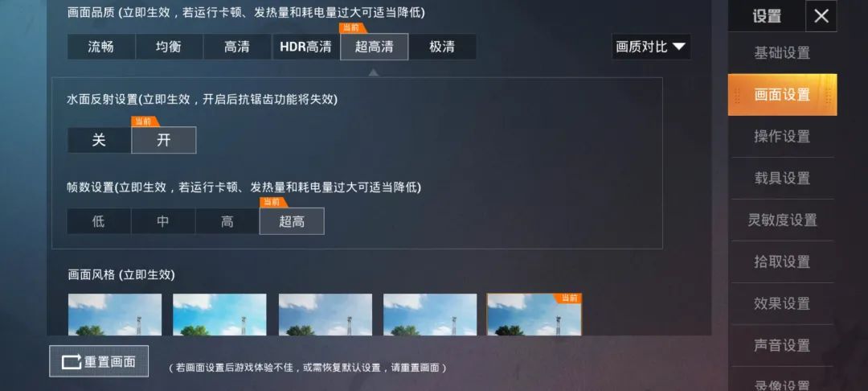Viewport: 868px width, 391px height.
Task: Go to 声音设置 tab
Action: click(782, 345)
